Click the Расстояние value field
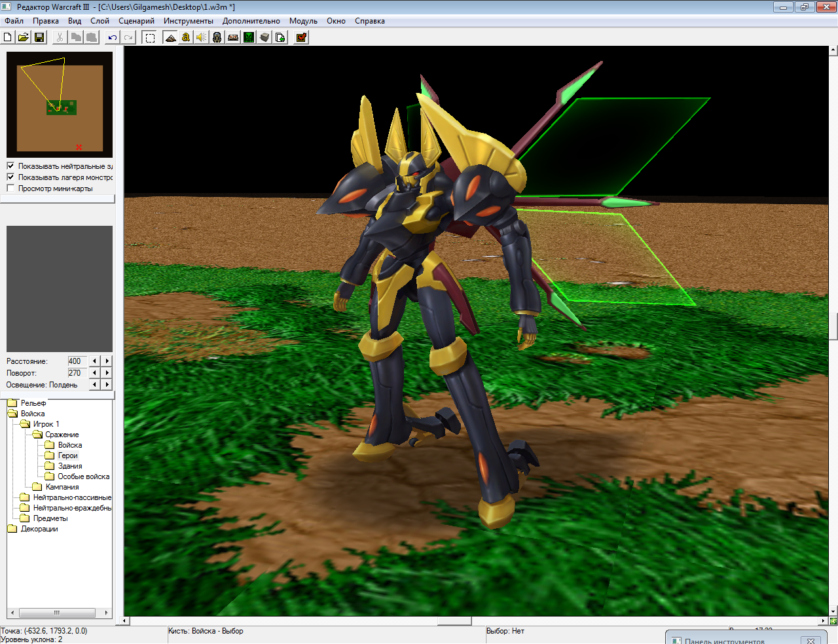The image size is (838, 644). coord(77,361)
